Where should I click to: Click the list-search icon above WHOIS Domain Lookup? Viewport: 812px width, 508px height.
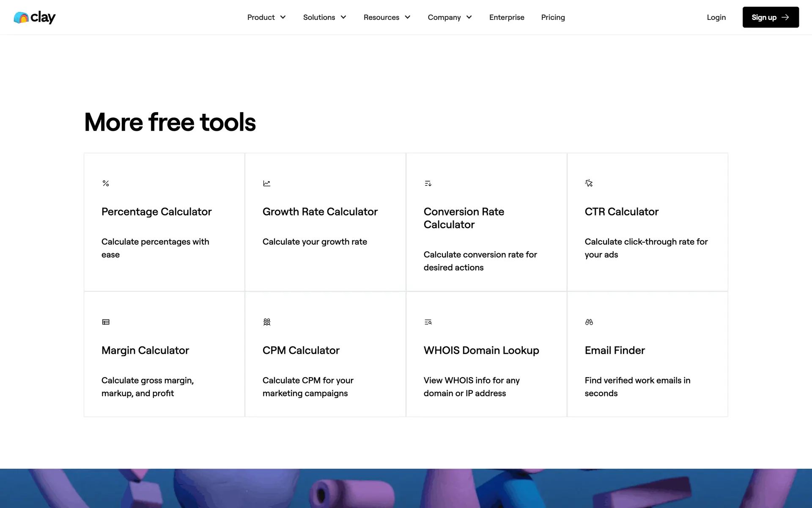[428, 322]
